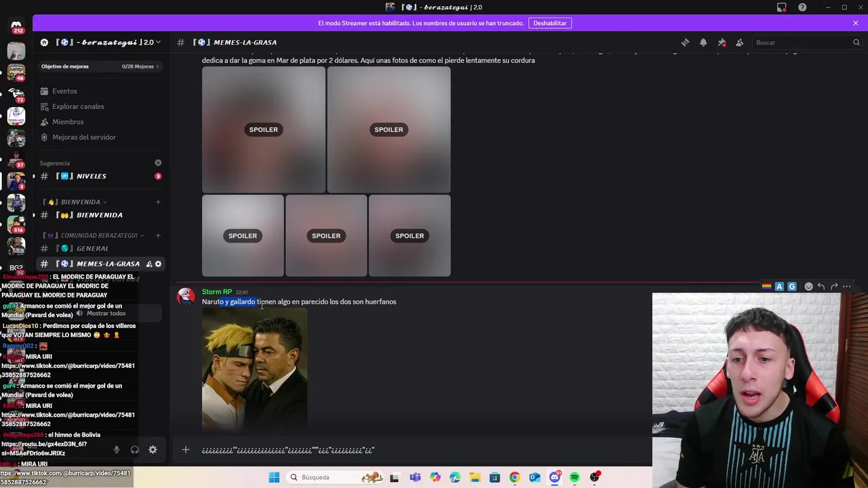Click the attachment plus button

tap(185, 449)
